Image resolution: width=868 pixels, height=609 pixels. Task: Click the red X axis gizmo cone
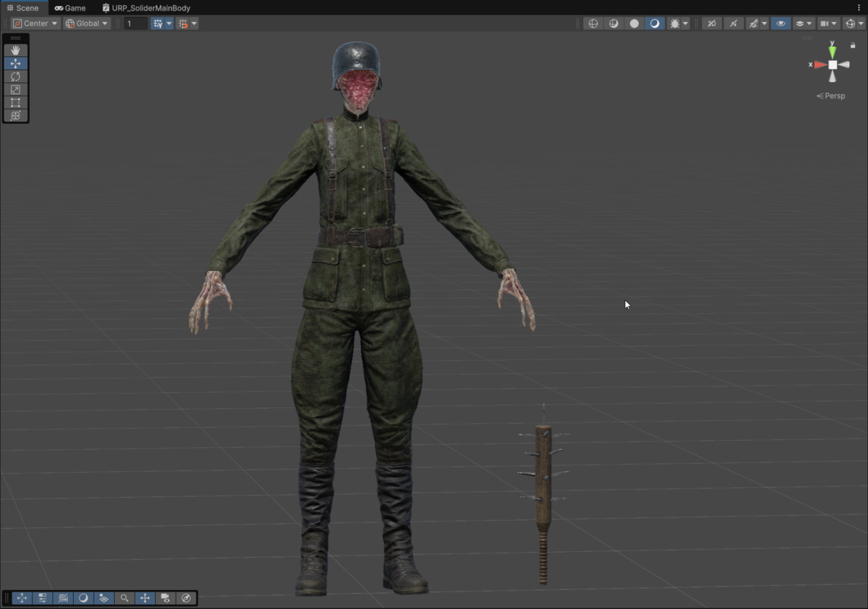[820, 65]
